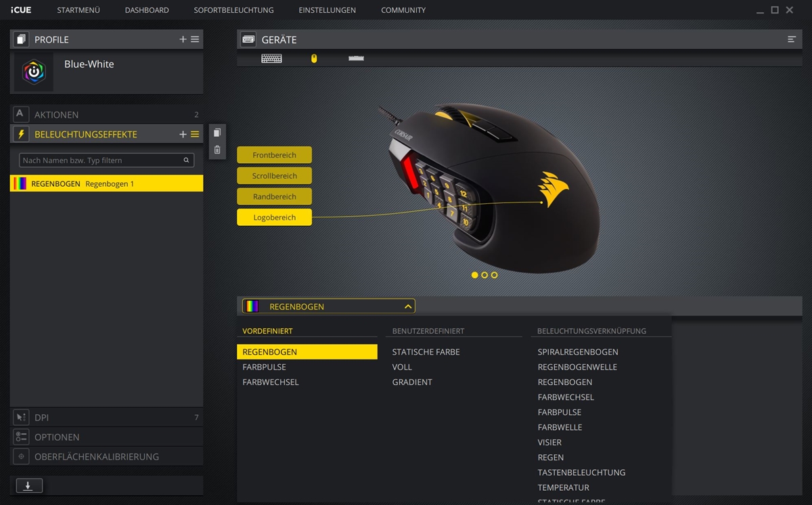The image size is (812, 505).
Task: Open the Community menu item
Action: pos(403,10)
